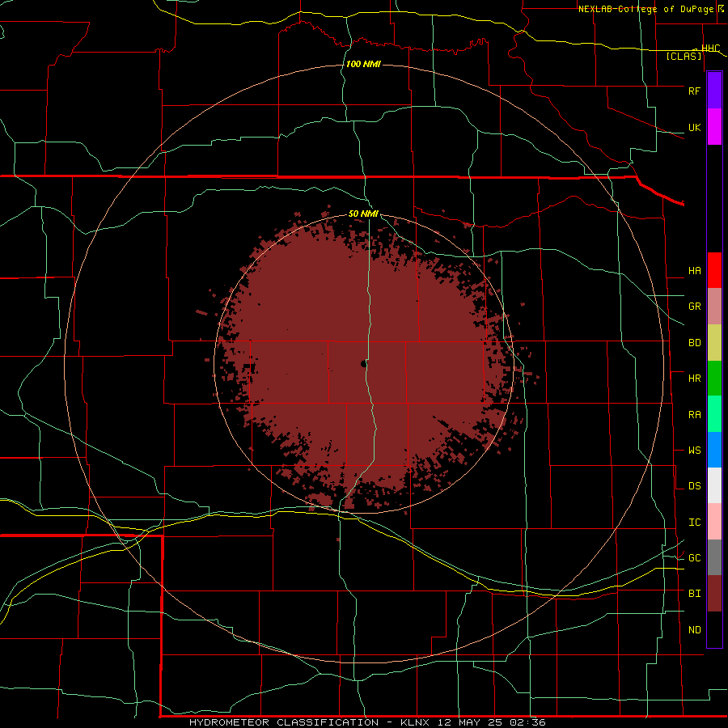
Task: Click the RF legend label
Action: (694, 91)
